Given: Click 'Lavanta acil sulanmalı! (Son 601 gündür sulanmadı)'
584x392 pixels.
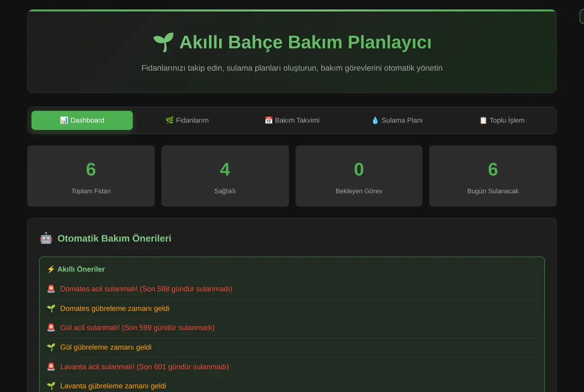Looking at the screenshot, I should point(145,367).
